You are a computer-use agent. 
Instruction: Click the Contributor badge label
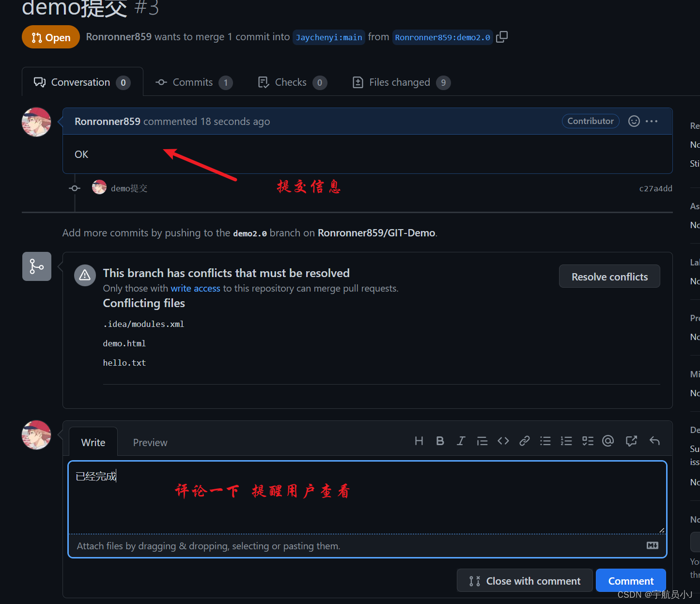pos(591,121)
